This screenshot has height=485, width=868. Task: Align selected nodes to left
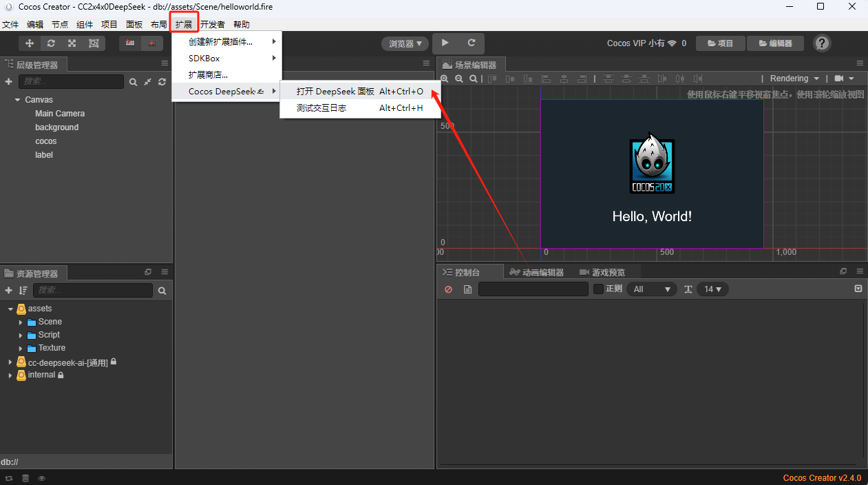tap(546, 79)
